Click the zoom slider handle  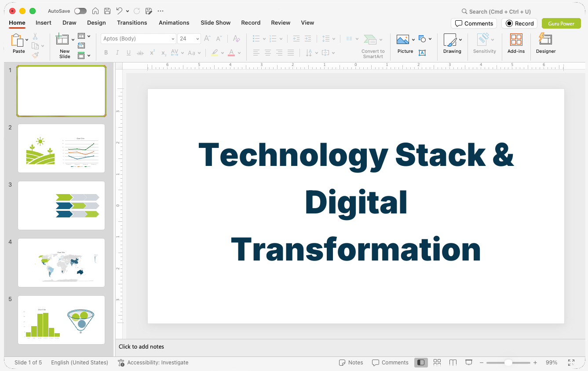[508, 363]
